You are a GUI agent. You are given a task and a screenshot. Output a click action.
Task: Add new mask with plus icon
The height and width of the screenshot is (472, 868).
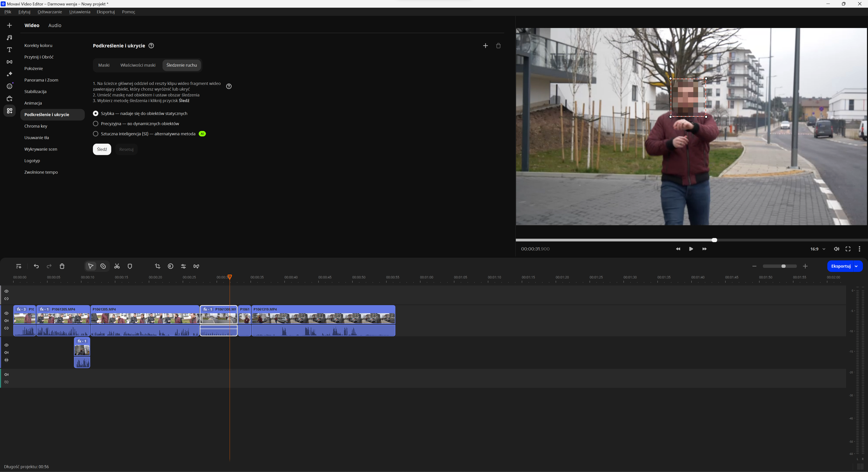click(485, 46)
